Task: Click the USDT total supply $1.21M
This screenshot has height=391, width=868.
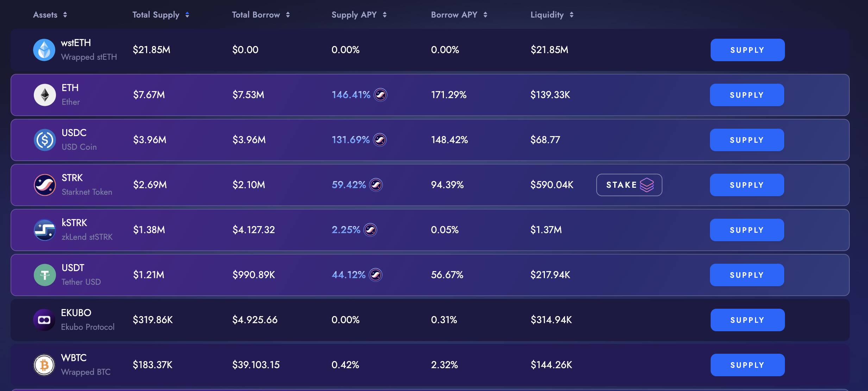Action: click(149, 275)
